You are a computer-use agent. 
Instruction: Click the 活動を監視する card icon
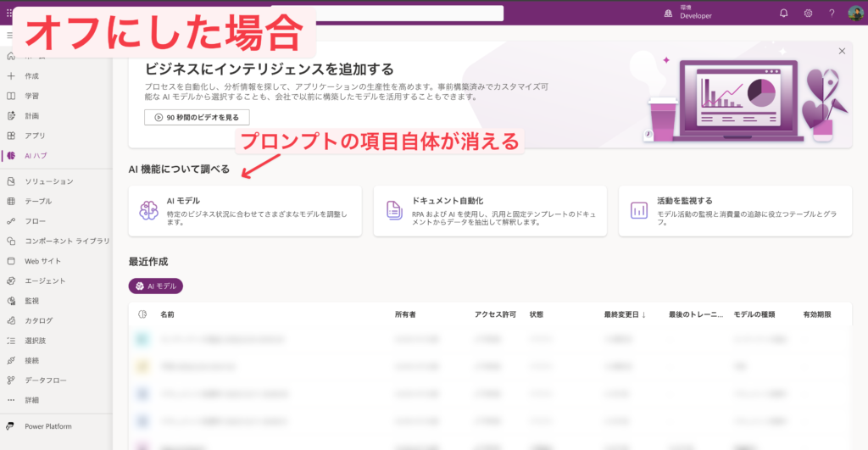(639, 210)
